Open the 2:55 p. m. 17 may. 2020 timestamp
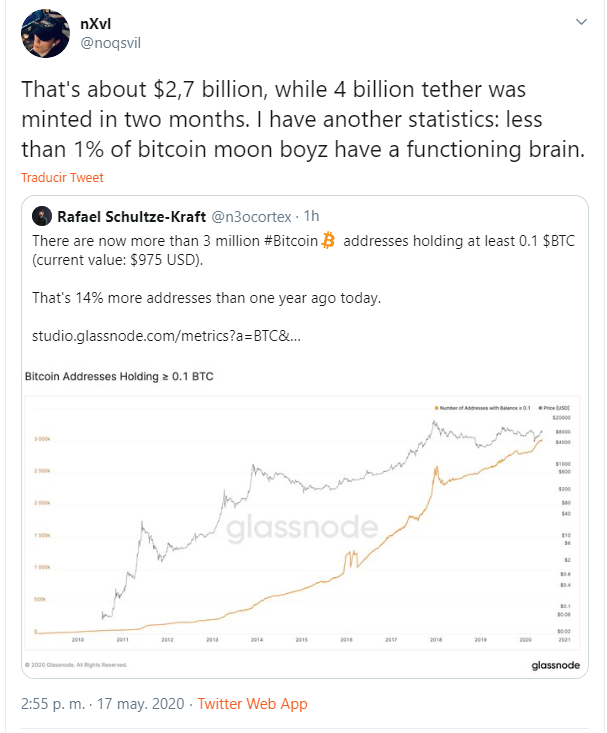The width and height of the screenshot is (607, 733). pos(103,704)
